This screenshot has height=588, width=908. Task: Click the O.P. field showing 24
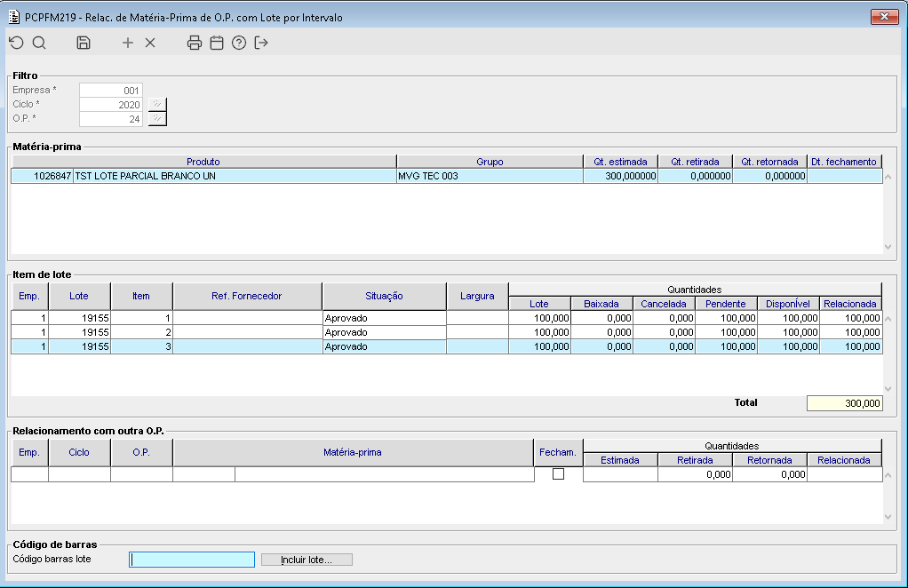110,119
